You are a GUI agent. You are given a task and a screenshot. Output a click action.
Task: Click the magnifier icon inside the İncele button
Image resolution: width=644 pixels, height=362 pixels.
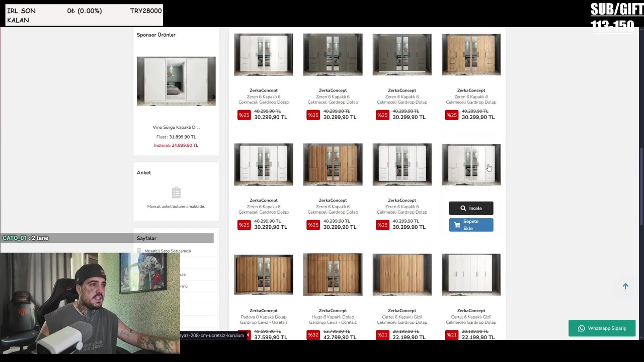(x=463, y=208)
